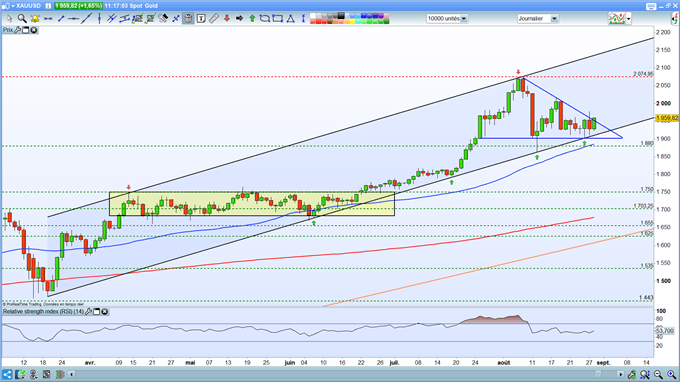The width and height of the screenshot is (680, 382).
Task: Click the keyboard icon in title bar
Action: 651,6
